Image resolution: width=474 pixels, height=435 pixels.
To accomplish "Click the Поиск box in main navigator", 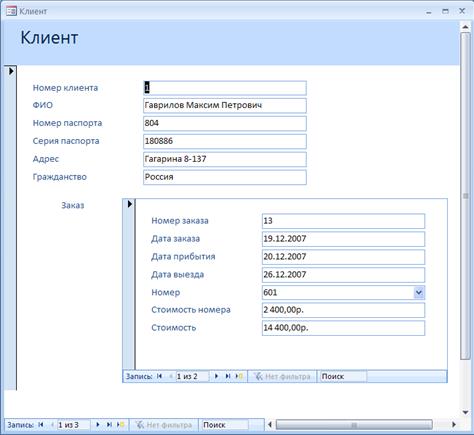I will click(225, 425).
